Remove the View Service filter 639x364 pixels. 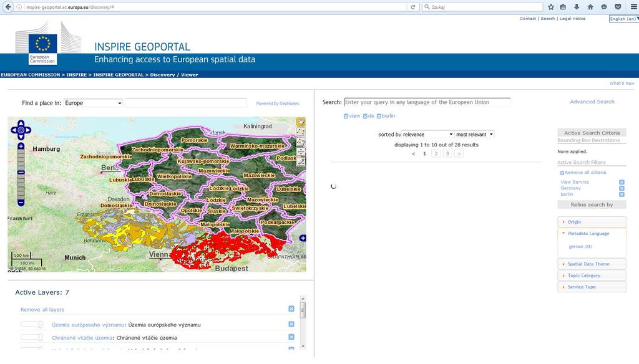click(622, 182)
